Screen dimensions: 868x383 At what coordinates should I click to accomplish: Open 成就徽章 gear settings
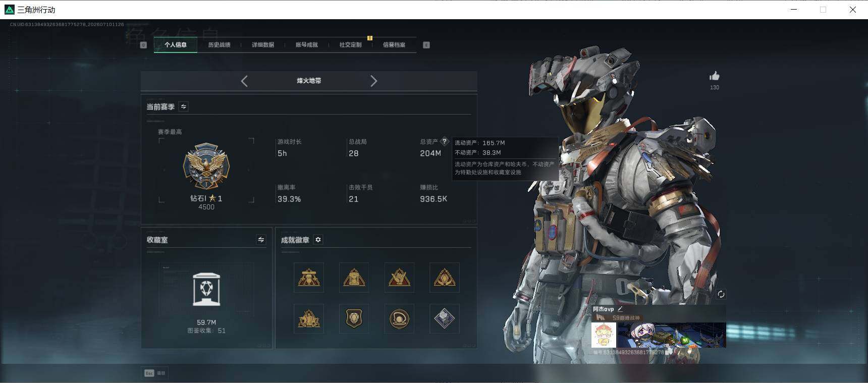pyautogui.click(x=318, y=240)
